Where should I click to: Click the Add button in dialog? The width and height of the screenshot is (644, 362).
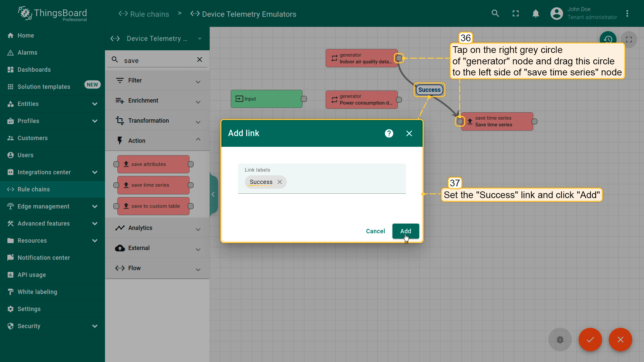click(406, 231)
